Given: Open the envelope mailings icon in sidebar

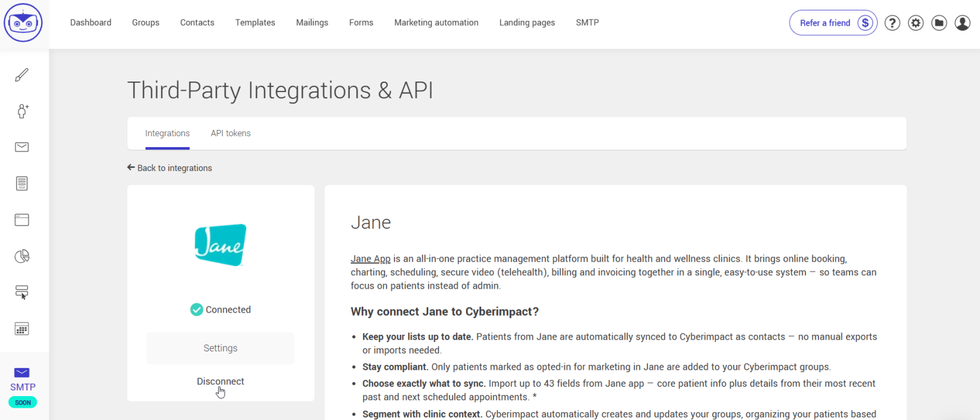Looking at the screenshot, I should click(22, 147).
